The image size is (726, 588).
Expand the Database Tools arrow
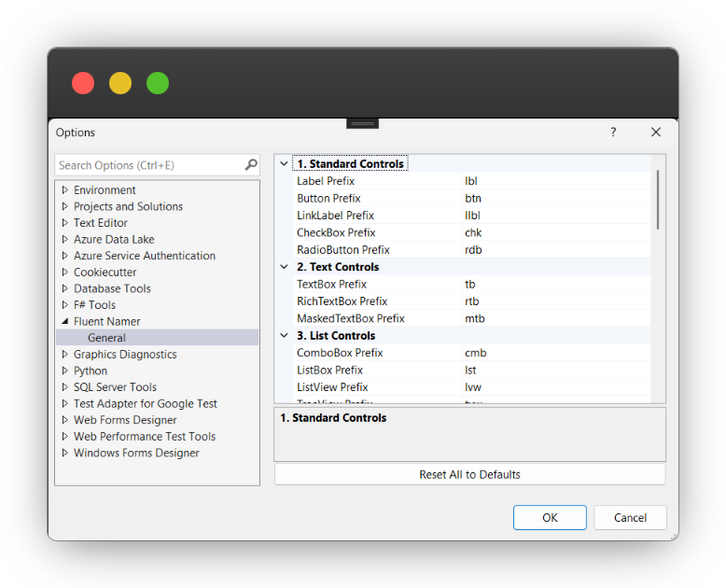pos(64,288)
